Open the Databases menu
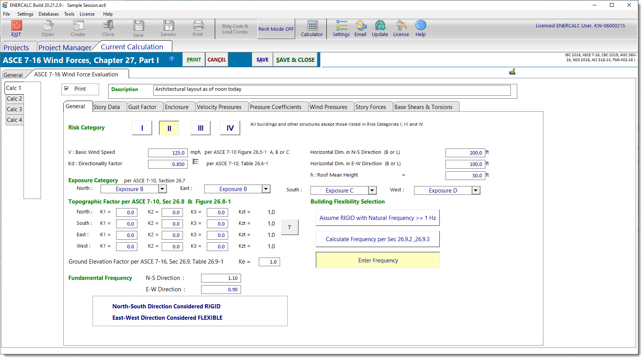 (49, 14)
